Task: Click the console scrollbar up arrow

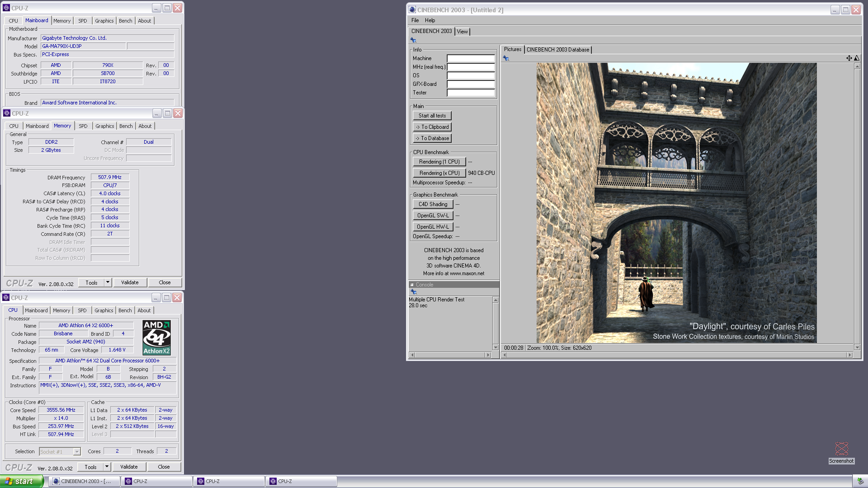Action: [x=495, y=300]
